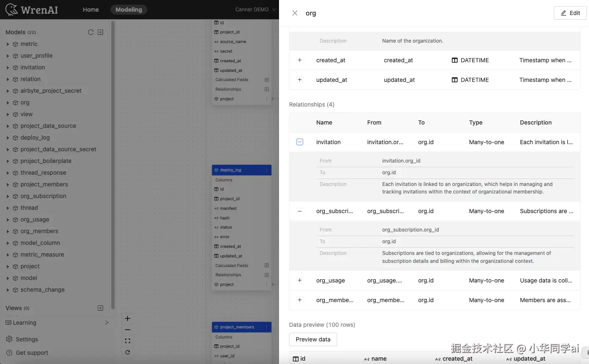
Task: Fit diagram to view
Action: point(128,341)
